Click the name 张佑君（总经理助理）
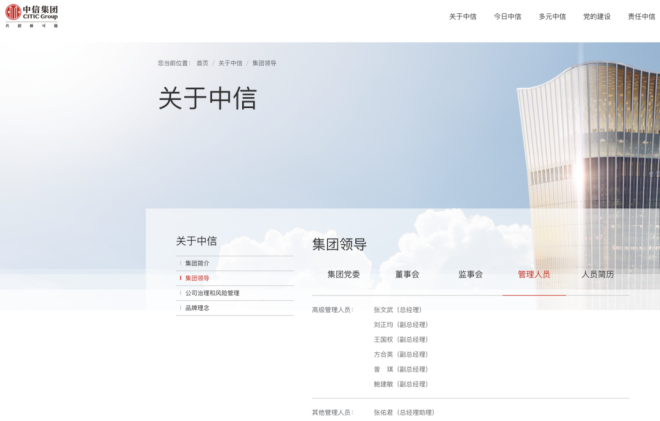This screenshot has width=660, height=421. pyautogui.click(x=404, y=412)
